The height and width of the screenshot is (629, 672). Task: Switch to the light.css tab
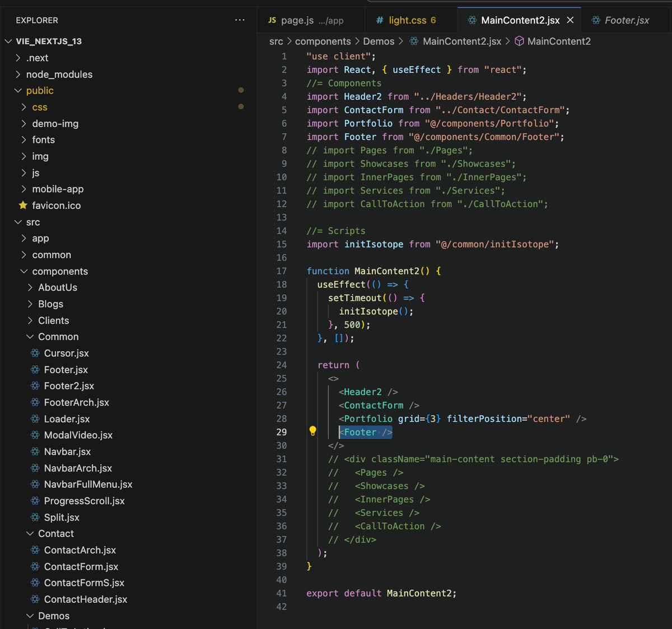[411, 20]
